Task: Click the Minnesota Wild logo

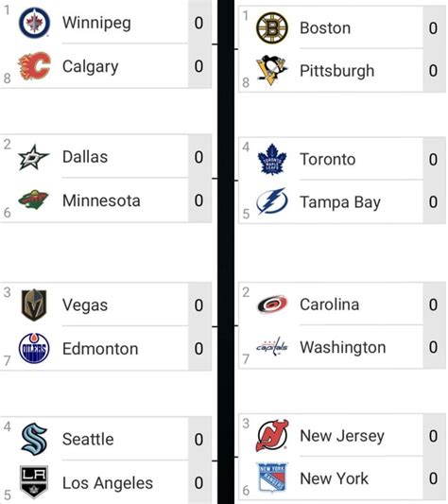Action: coord(33,200)
